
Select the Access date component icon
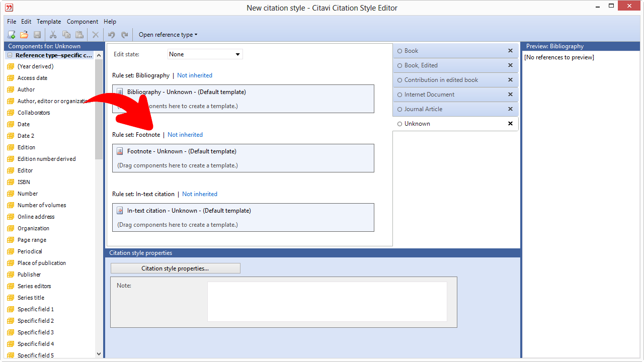(10, 78)
